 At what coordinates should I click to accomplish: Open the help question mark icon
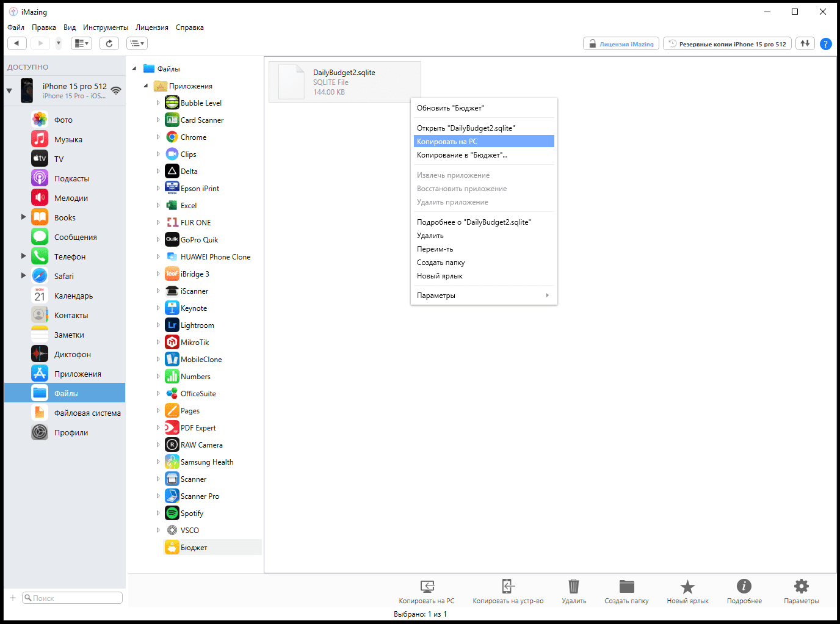(826, 44)
